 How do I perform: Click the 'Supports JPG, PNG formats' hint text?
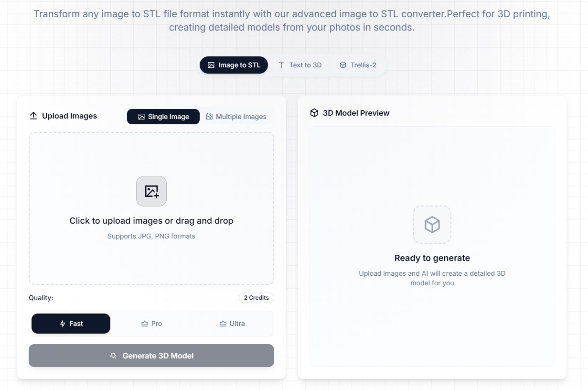tap(151, 236)
